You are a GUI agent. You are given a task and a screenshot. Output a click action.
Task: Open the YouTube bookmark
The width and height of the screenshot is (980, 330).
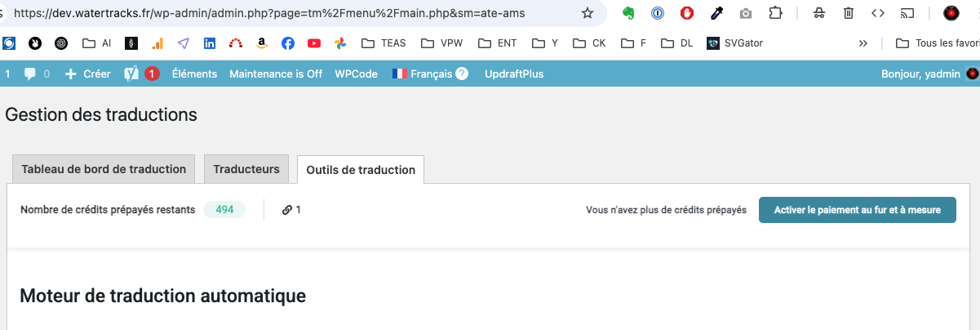(314, 43)
